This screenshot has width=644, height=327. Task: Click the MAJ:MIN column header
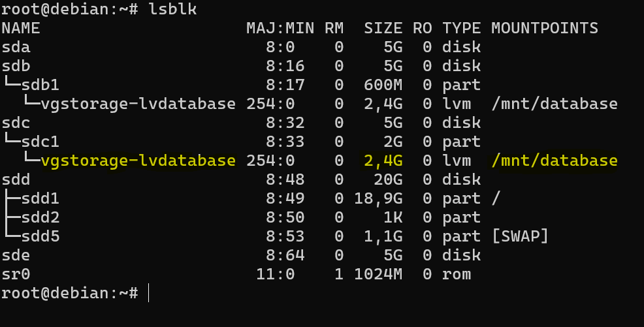coord(280,28)
